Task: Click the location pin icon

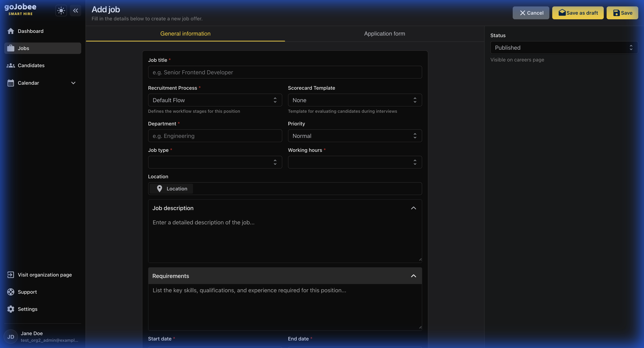Action: point(160,188)
